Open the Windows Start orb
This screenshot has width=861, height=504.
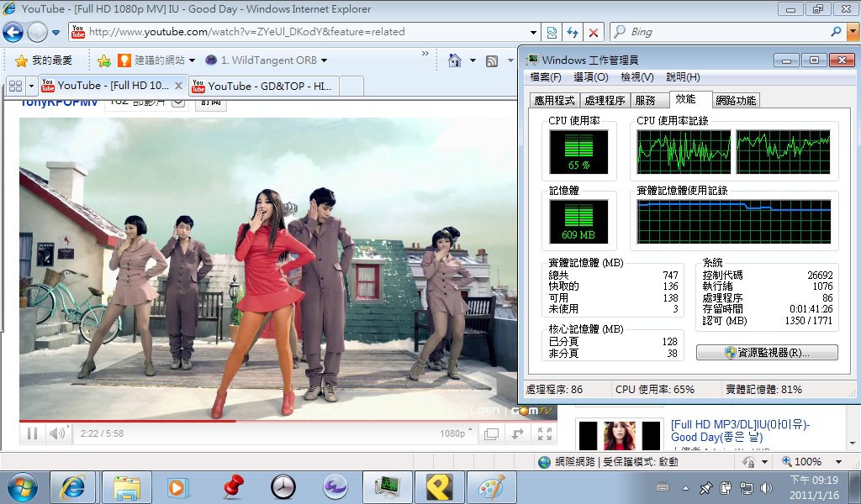[x=23, y=487]
